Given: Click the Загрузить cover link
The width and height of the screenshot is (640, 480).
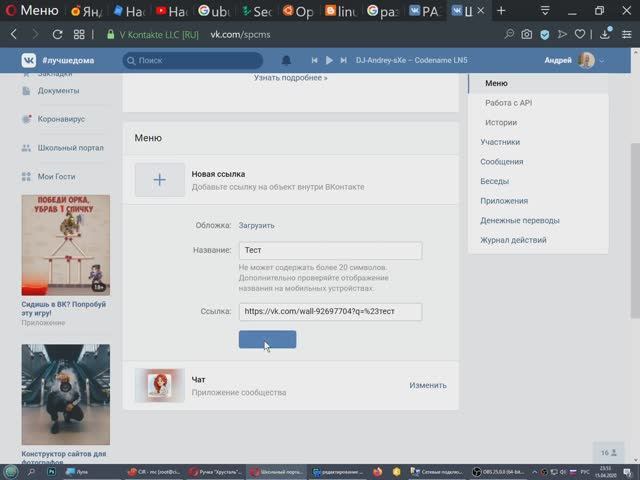Looking at the screenshot, I should 256,225.
